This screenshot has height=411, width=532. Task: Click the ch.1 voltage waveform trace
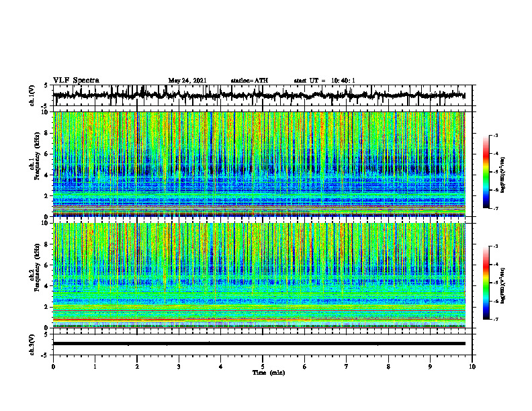259,95
